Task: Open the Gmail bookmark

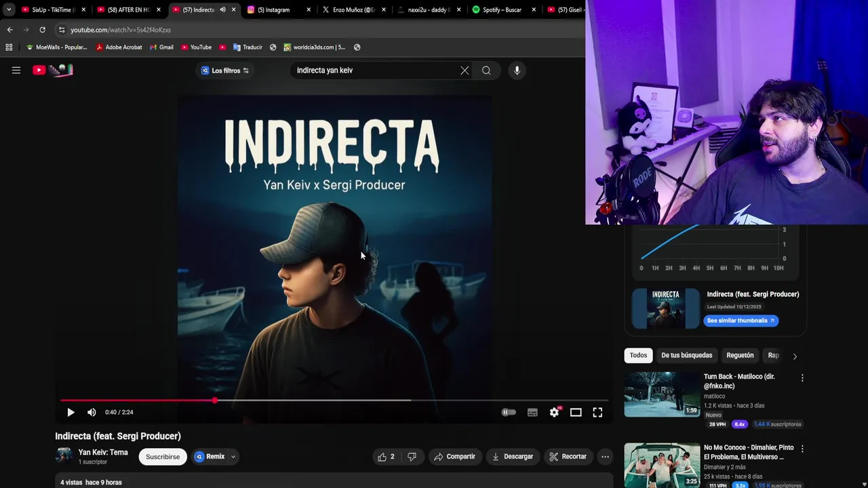Action: point(161,47)
